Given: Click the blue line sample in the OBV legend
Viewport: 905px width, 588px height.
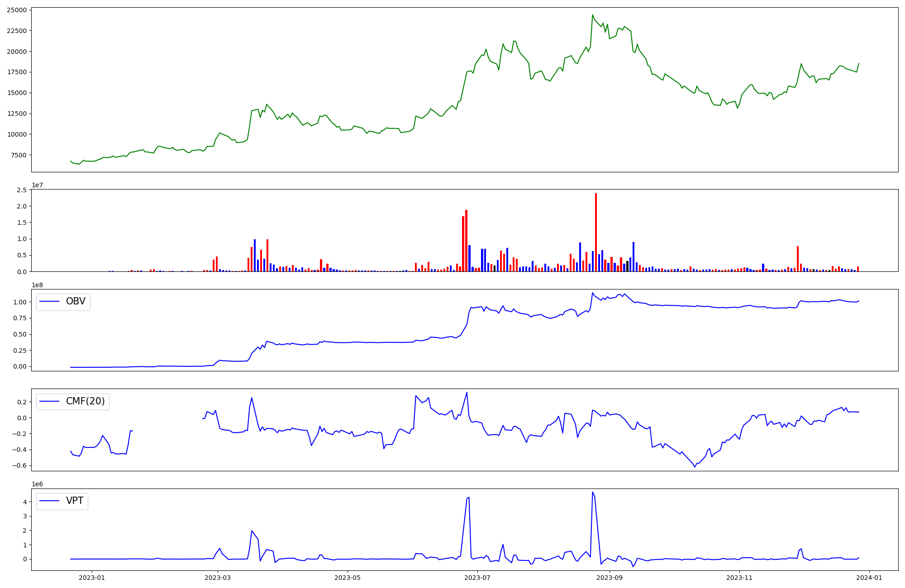Looking at the screenshot, I should (x=50, y=302).
